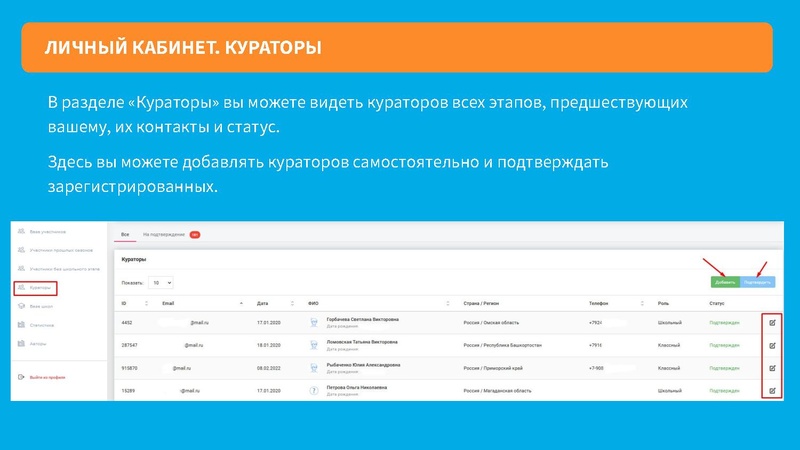Viewport: 800px width, 450px height.
Task: Click the green Добавить button
Action: coord(725,282)
